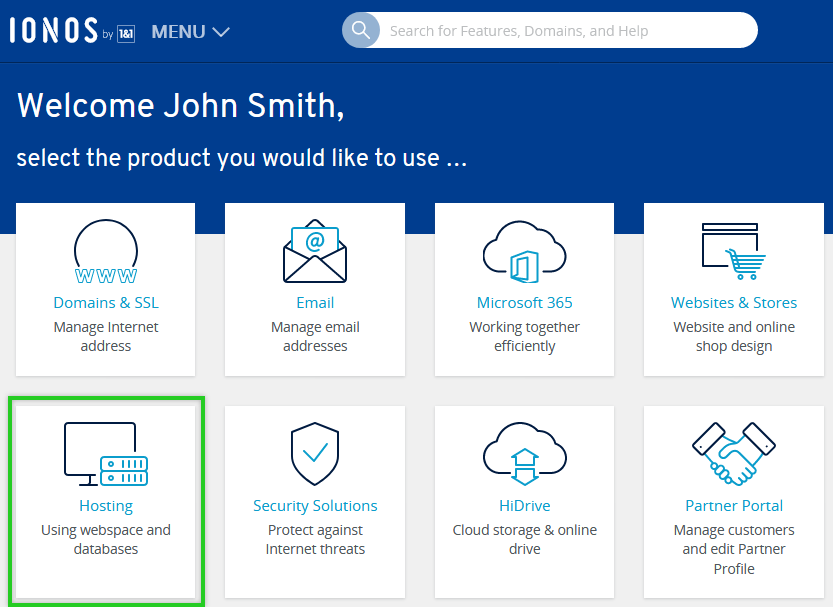Click the Microsoft 365 cloud icon
This screenshot has width=833, height=607.
[524, 252]
